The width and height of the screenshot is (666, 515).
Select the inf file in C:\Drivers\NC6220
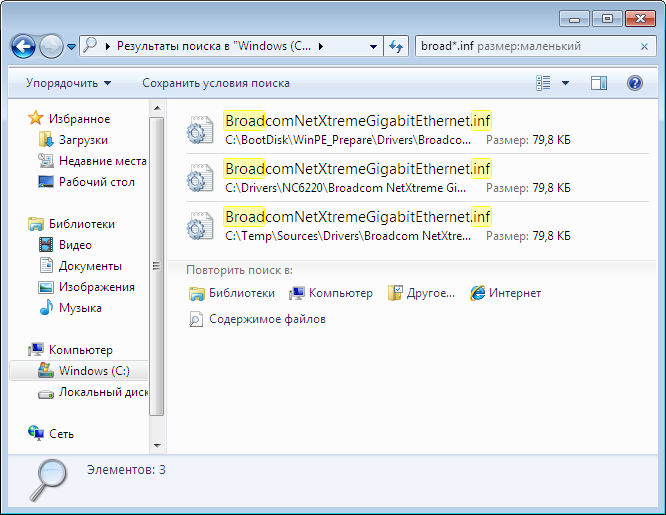click(417, 178)
